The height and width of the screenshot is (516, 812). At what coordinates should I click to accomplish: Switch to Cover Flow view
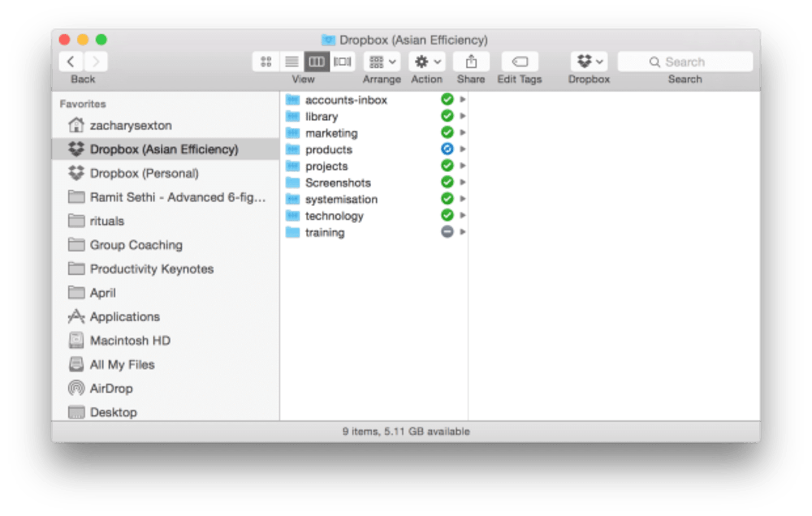(x=342, y=62)
